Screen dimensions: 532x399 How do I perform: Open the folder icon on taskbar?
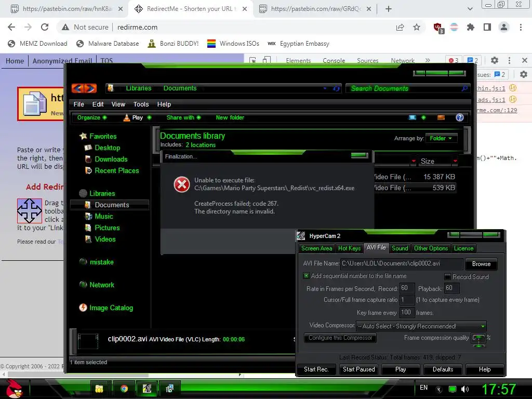click(99, 389)
